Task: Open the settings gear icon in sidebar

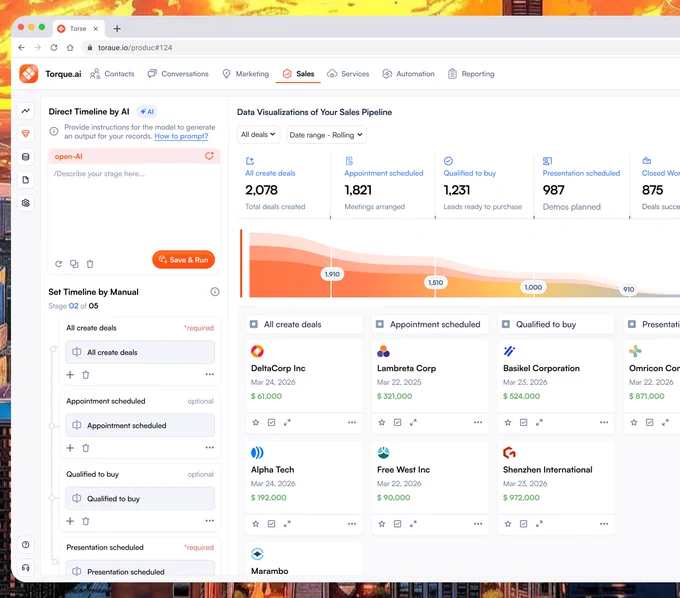Action: click(26, 203)
